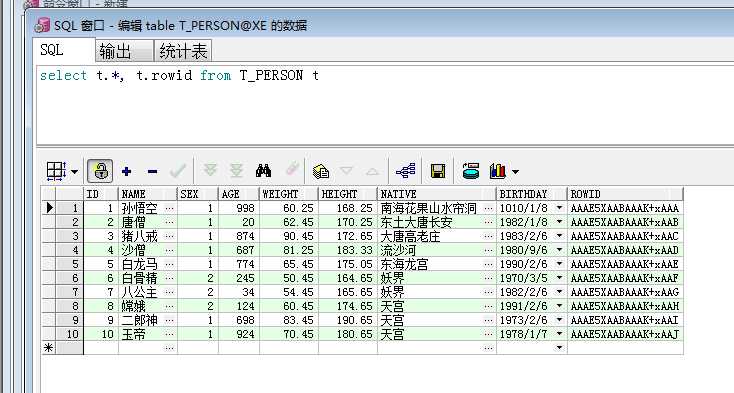Open BIRTHDAY dropdown for 1970/3/5
734x393 pixels.
(559, 278)
